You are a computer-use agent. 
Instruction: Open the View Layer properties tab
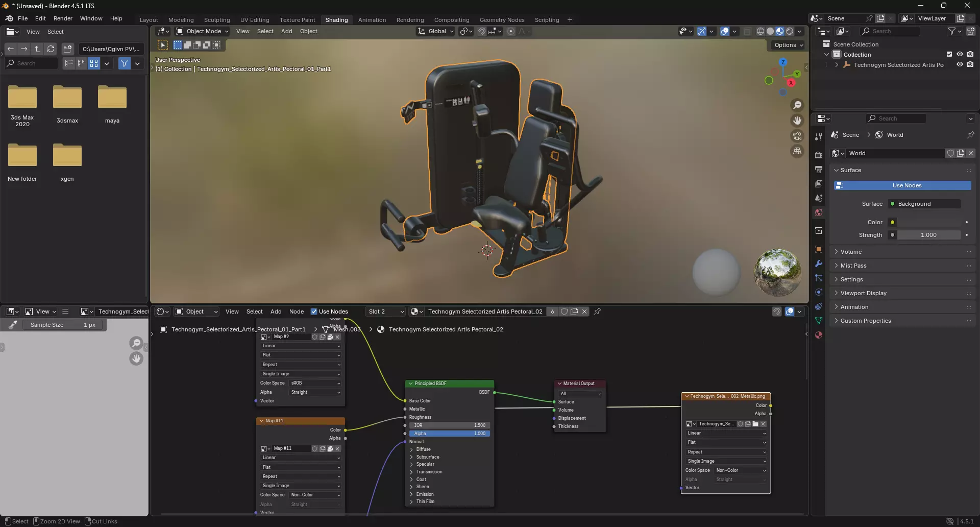pyautogui.click(x=819, y=183)
